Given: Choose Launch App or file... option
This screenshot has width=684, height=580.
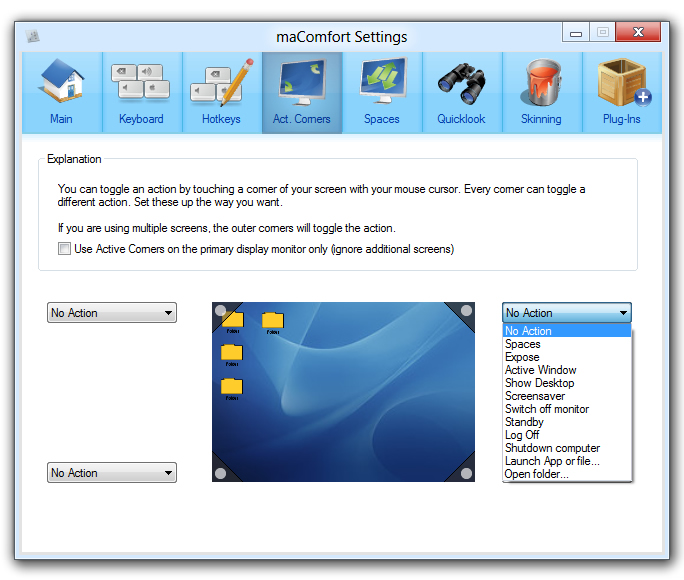Looking at the screenshot, I should point(552,461).
